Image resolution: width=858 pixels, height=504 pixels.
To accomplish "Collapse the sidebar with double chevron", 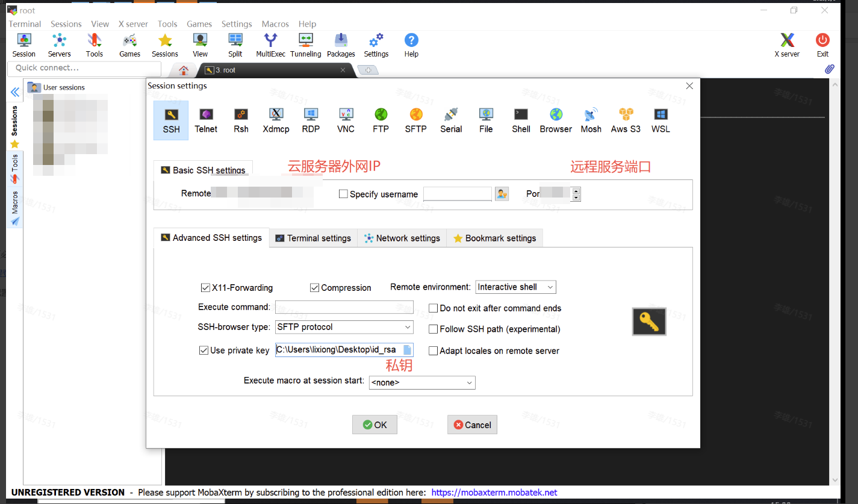I will point(15,92).
